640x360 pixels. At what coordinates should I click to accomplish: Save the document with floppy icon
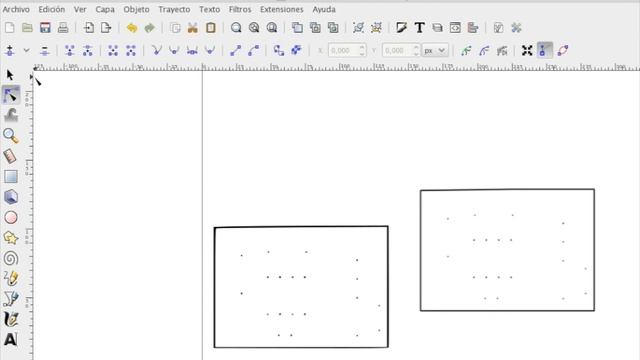45,28
